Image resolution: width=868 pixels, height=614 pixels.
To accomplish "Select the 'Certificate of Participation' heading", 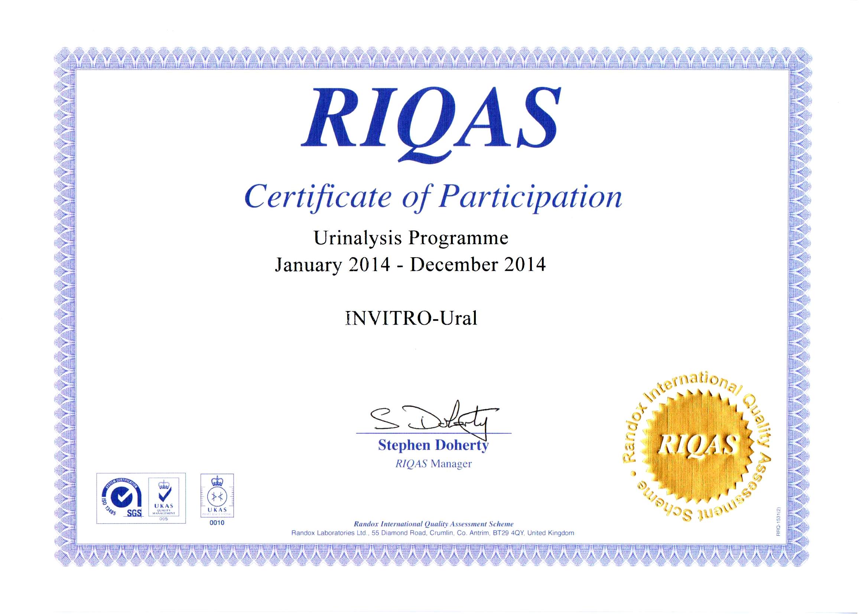I will tap(433, 198).
